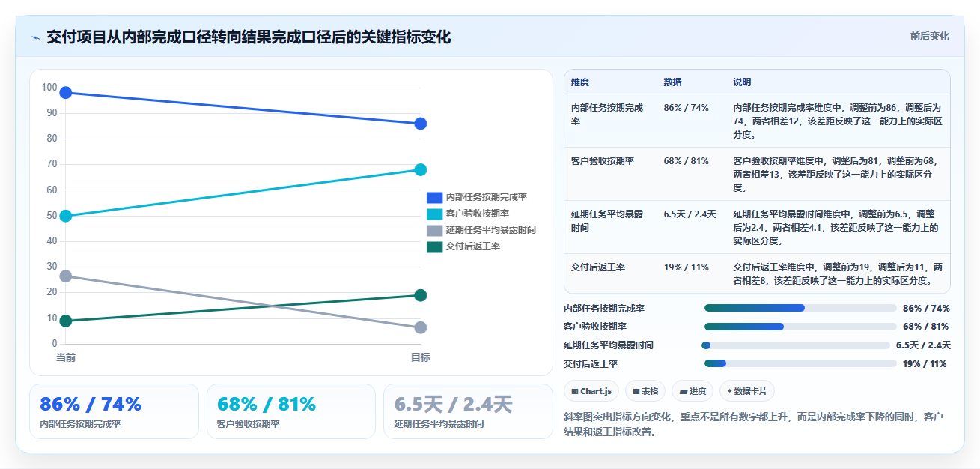
Task: Click the 当前 x-axis label
Action: 66,357
